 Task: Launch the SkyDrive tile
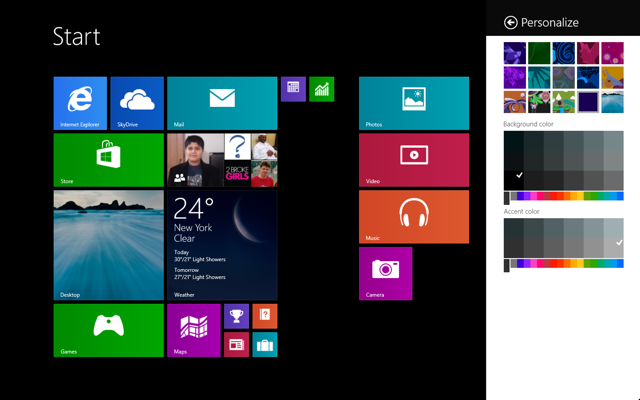137,103
